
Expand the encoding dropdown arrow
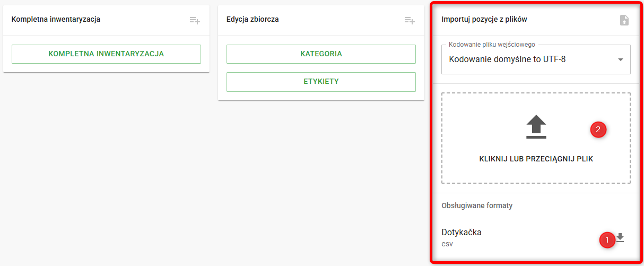pyautogui.click(x=620, y=59)
